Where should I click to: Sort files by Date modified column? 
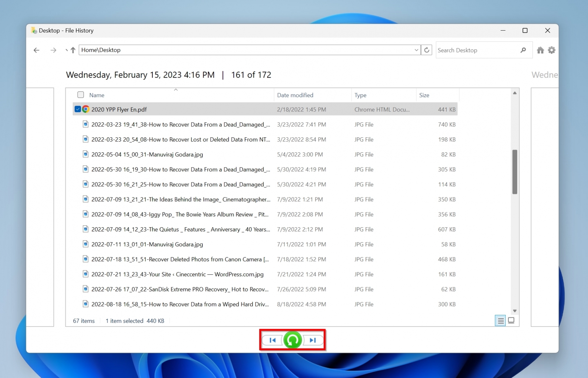[295, 95]
